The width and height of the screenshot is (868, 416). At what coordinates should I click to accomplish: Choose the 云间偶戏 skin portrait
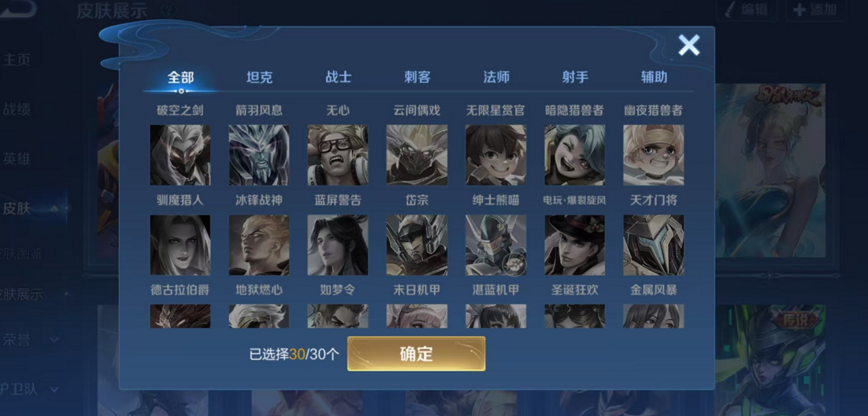tap(417, 155)
